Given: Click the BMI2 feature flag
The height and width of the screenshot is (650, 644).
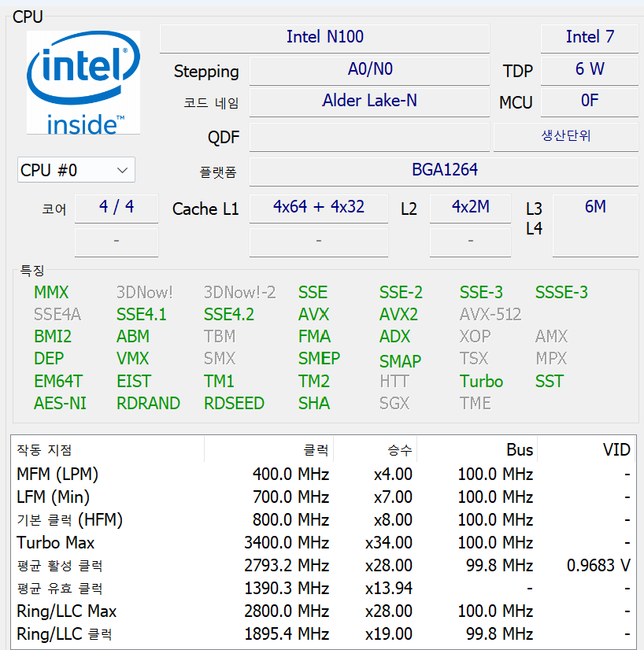Looking at the screenshot, I should tap(53, 337).
